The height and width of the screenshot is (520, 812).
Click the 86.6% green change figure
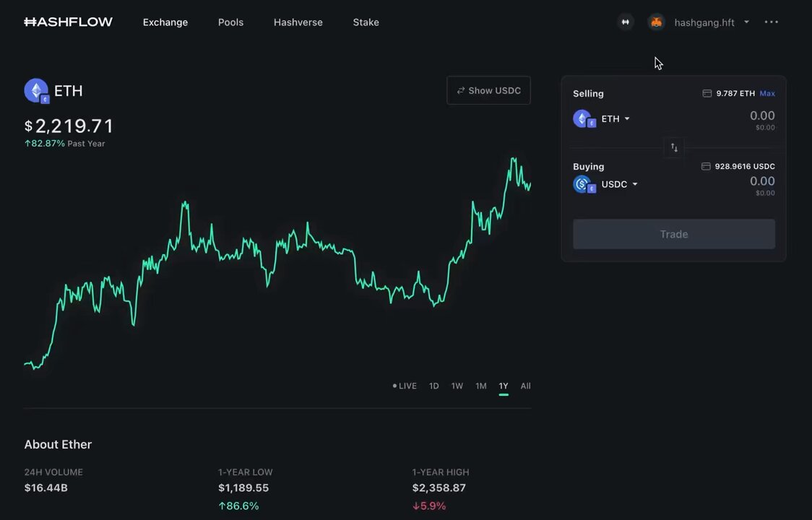238,506
